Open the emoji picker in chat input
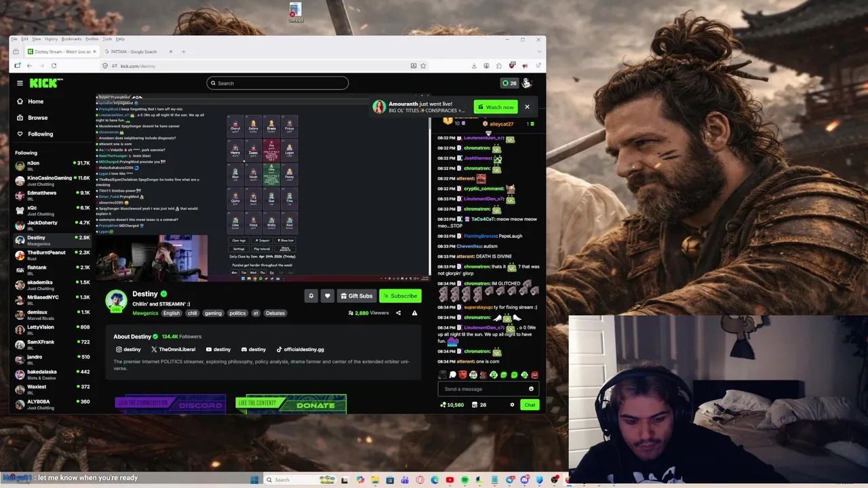This screenshot has width=868, height=488. point(531,389)
